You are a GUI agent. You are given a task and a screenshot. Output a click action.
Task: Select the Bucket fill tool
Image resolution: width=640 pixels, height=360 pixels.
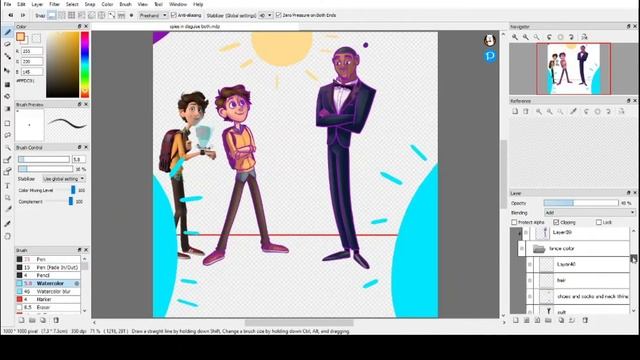point(7,96)
